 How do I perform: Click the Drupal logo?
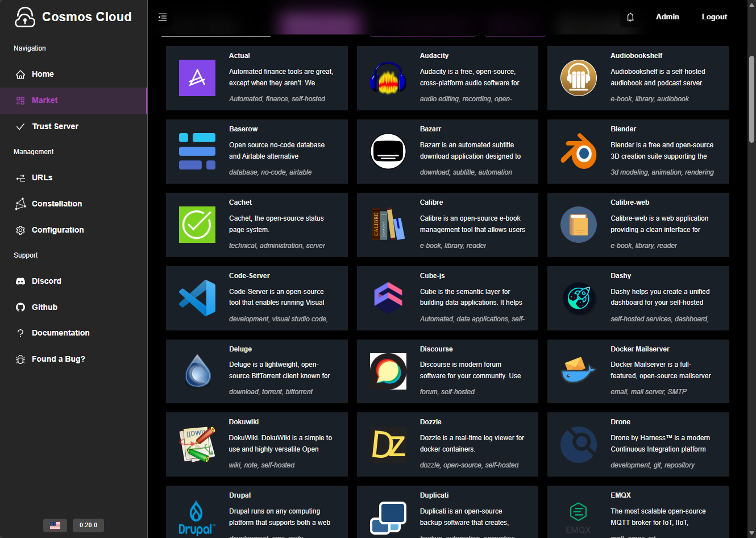(x=197, y=518)
